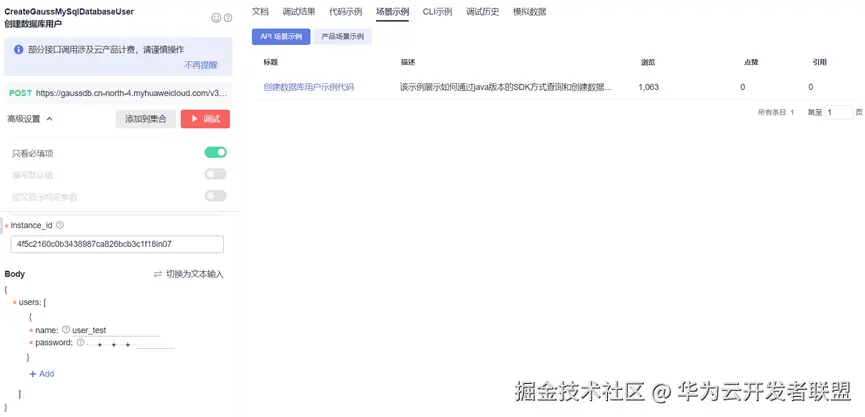Viewport: 865px width, 417px height.
Task: Click the POST request URL text
Action: [x=131, y=93]
